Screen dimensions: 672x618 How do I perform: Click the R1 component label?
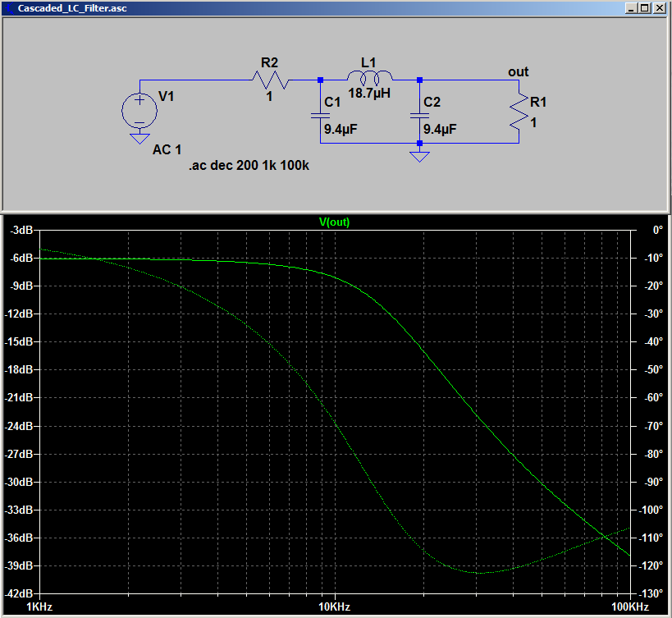(x=538, y=102)
